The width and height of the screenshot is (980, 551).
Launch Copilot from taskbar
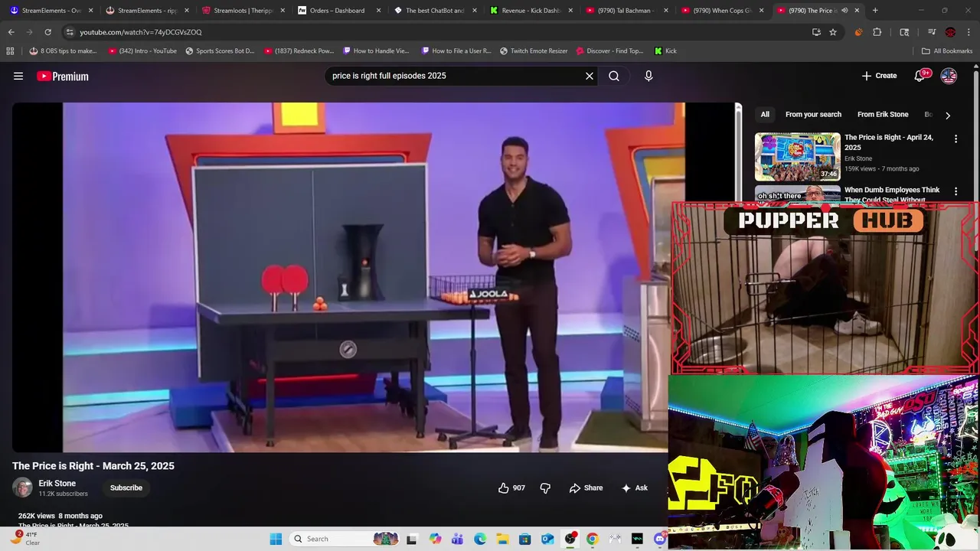click(x=435, y=539)
